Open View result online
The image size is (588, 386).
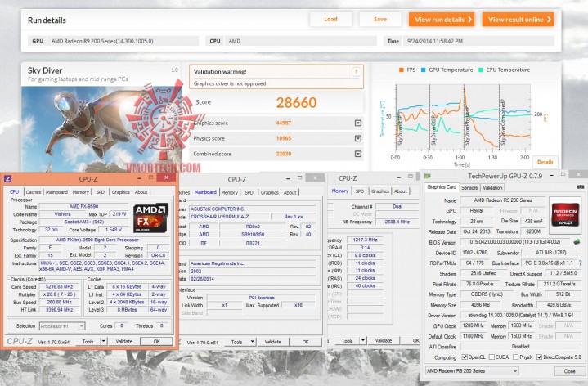tap(518, 20)
